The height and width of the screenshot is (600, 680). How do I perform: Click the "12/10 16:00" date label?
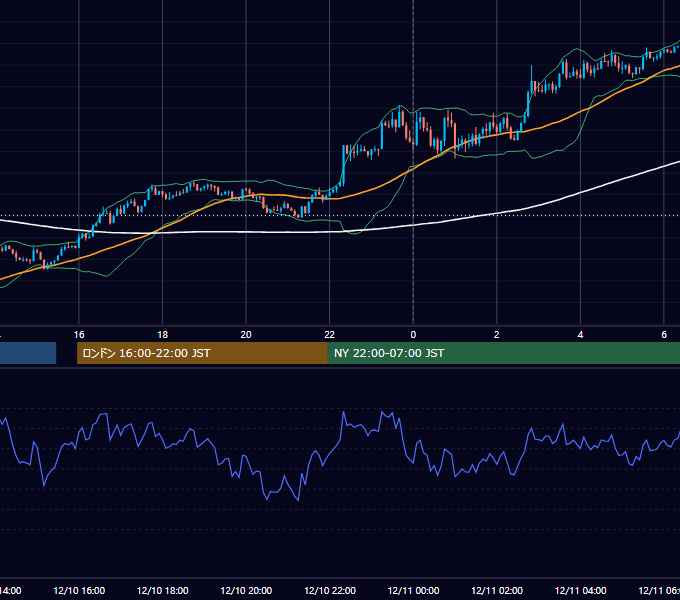pos(79,590)
